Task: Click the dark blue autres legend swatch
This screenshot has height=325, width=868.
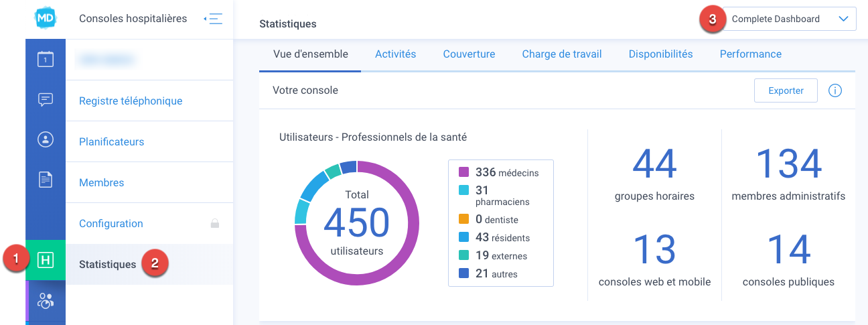Action: tap(463, 273)
